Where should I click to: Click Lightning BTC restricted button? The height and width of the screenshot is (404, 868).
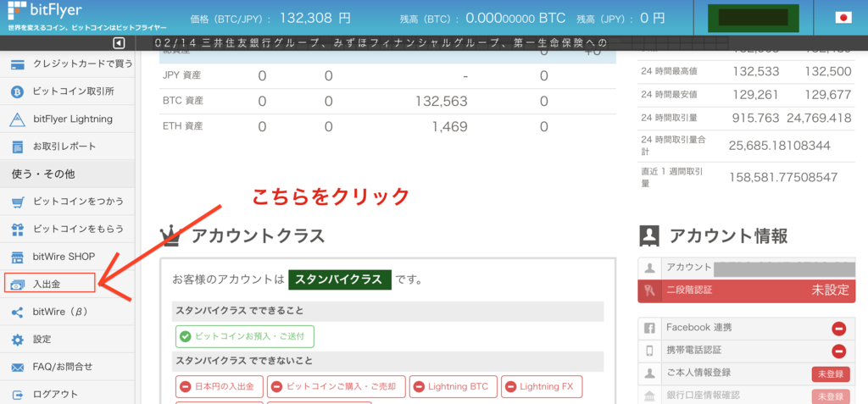(x=453, y=386)
